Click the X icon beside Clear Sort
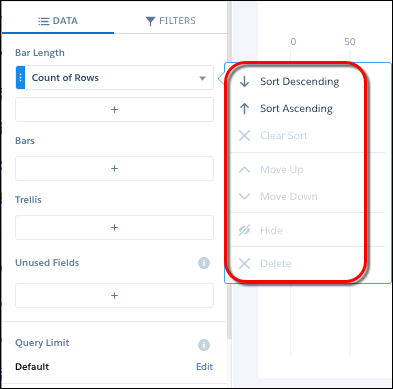Viewport: 393px width, 389px height. coord(244,135)
